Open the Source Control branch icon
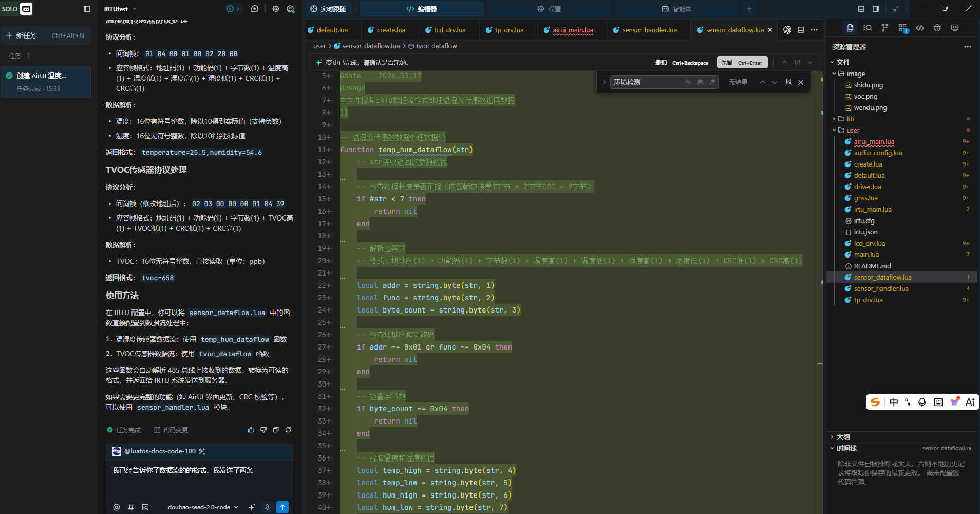 (x=884, y=28)
